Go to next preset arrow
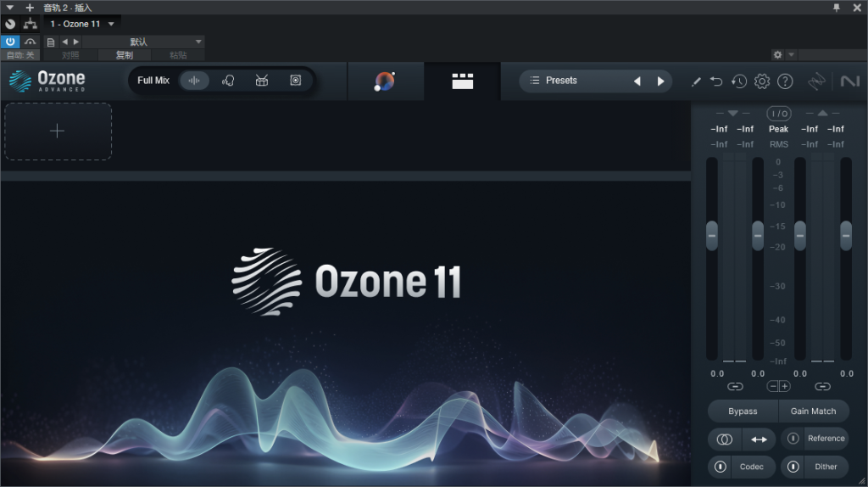The height and width of the screenshot is (487, 868). pos(660,81)
